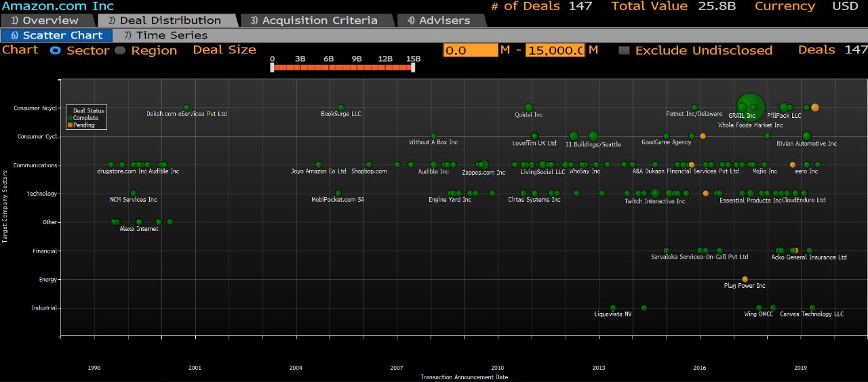The width and height of the screenshot is (868, 382).
Task: Click the Energy axis label
Action: [48, 280]
